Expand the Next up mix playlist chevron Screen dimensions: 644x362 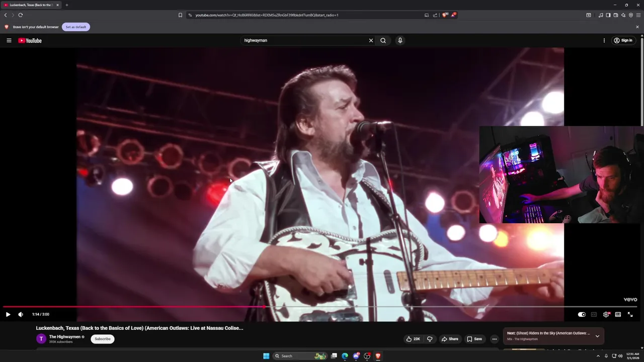pyautogui.click(x=597, y=336)
